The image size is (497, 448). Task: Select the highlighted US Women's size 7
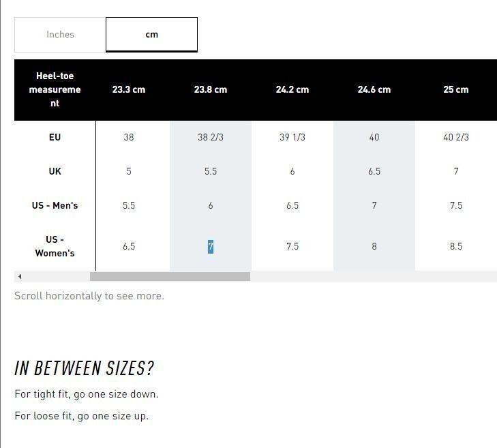tap(211, 246)
